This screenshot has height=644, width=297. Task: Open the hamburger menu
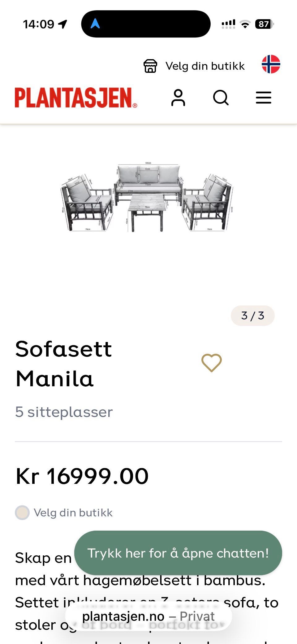coord(263,98)
